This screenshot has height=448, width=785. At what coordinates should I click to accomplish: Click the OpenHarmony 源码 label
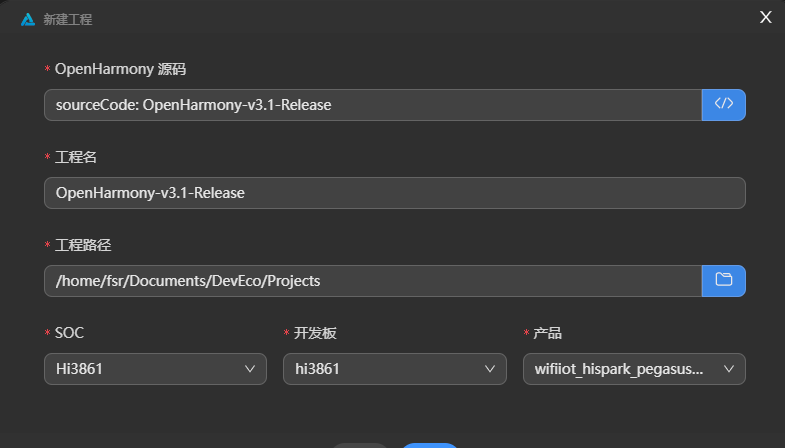click(120, 69)
